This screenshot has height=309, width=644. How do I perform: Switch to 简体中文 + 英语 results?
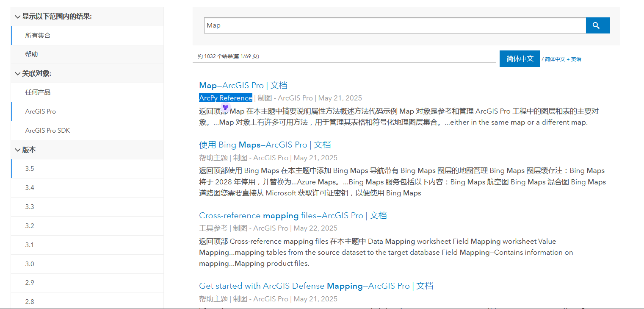[563, 59]
